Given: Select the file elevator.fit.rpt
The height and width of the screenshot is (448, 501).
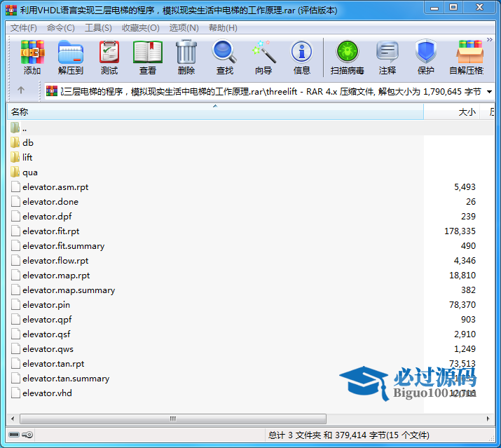Looking at the screenshot, I should (51, 231).
